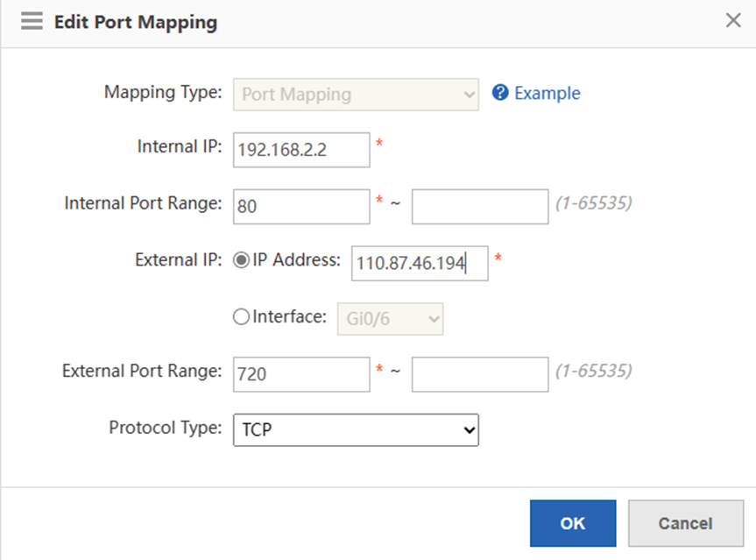Image resolution: width=756 pixels, height=560 pixels.
Task: Click the OK button
Action: (x=573, y=523)
